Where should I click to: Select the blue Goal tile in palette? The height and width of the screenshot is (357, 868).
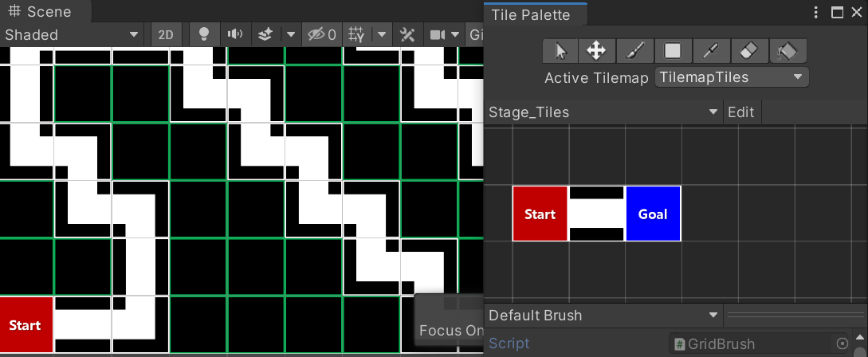[x=653, y=214]
